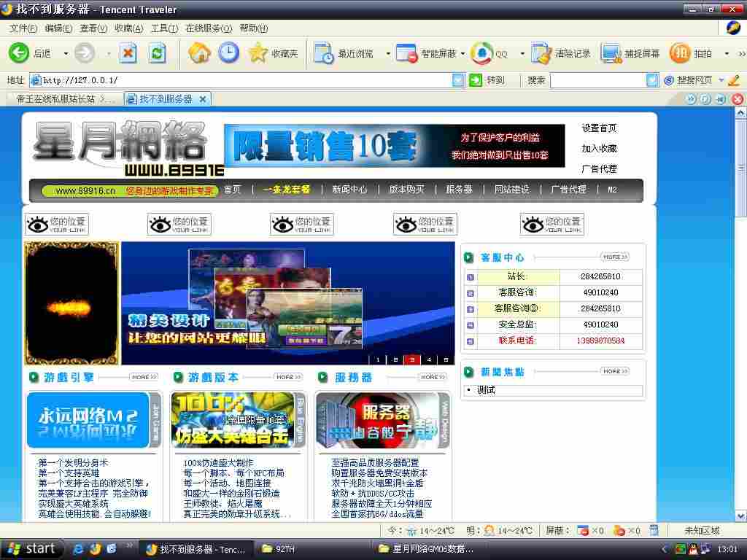Image resolution: width=747 pixels, height=560 pixels.
Task: Stop loading the page
Action: [x=129, y=52]
